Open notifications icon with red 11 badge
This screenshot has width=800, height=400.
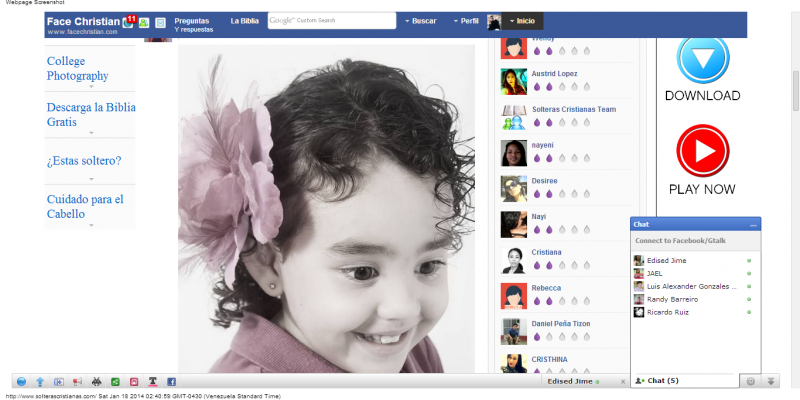tap(128, 21)
